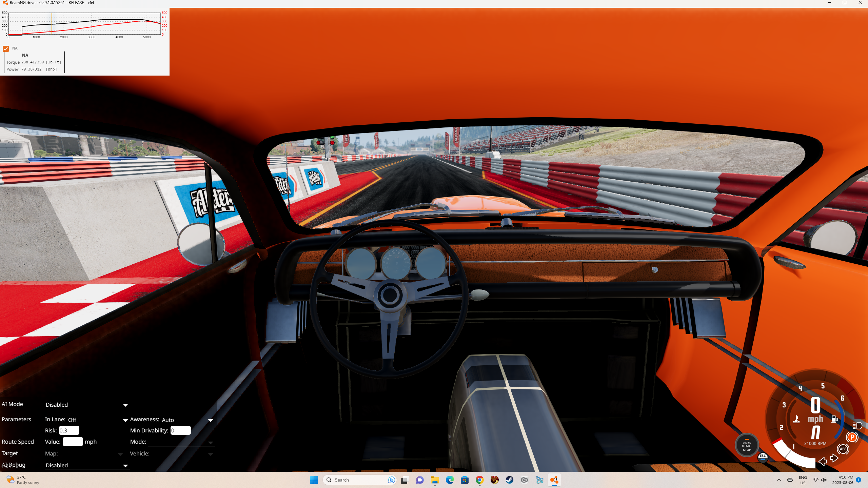
Task: Open the Awareness dropdown set to Auto
Action: [186, 420]
